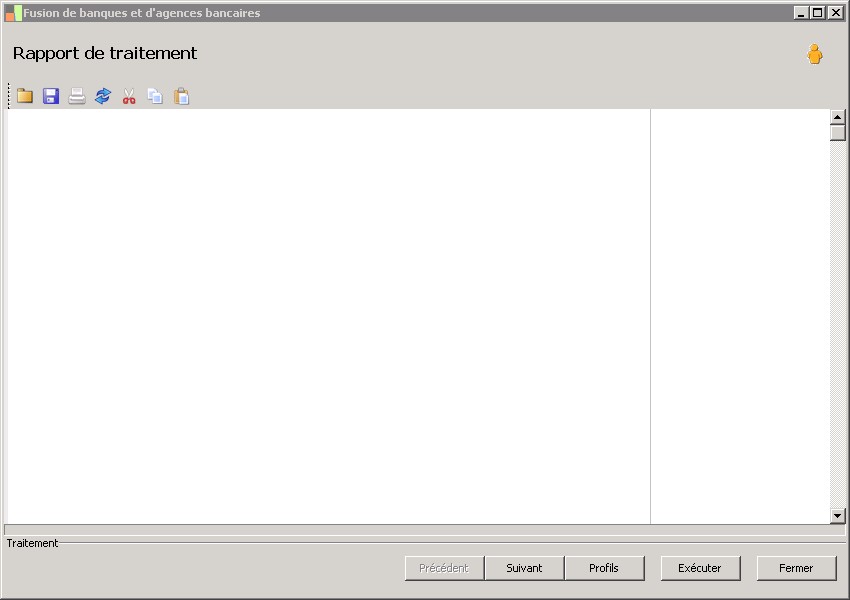Screen dimensions: 850x600
Task: Click the application icon in title bar
Action: coord(13,13)
